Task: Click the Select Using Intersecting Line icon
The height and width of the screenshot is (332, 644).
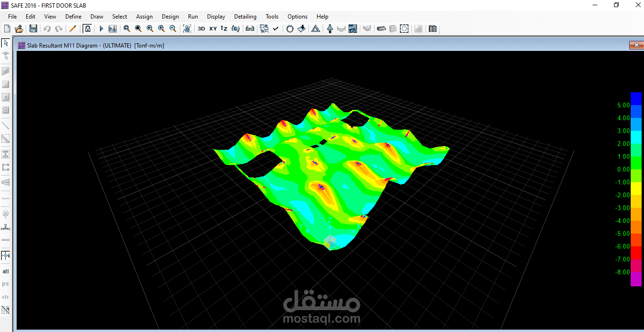Action: [x=6, y=310]
